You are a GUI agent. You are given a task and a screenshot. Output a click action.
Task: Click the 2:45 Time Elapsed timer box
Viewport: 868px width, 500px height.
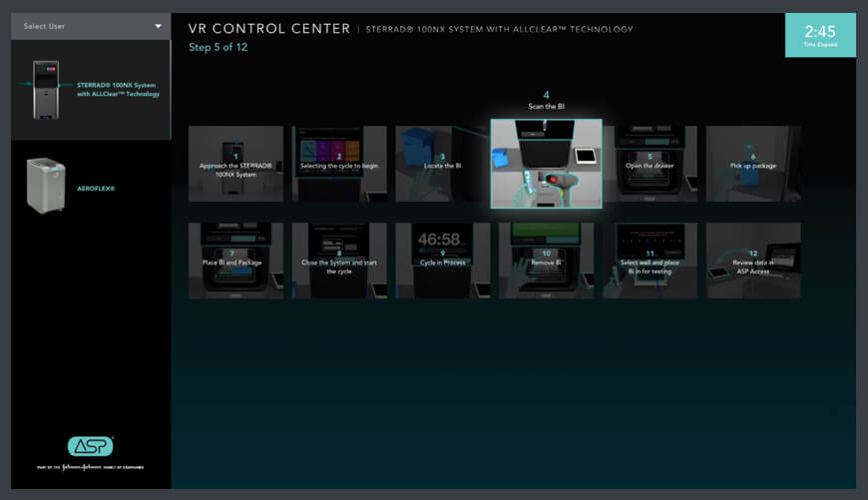tap(820, 35)
